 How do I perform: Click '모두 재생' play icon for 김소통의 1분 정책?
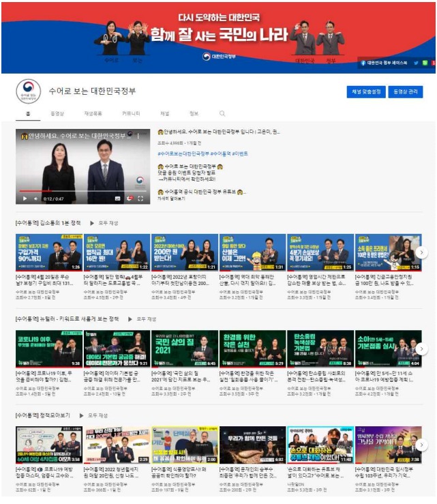pyautogui.click(x=95, y=223)
